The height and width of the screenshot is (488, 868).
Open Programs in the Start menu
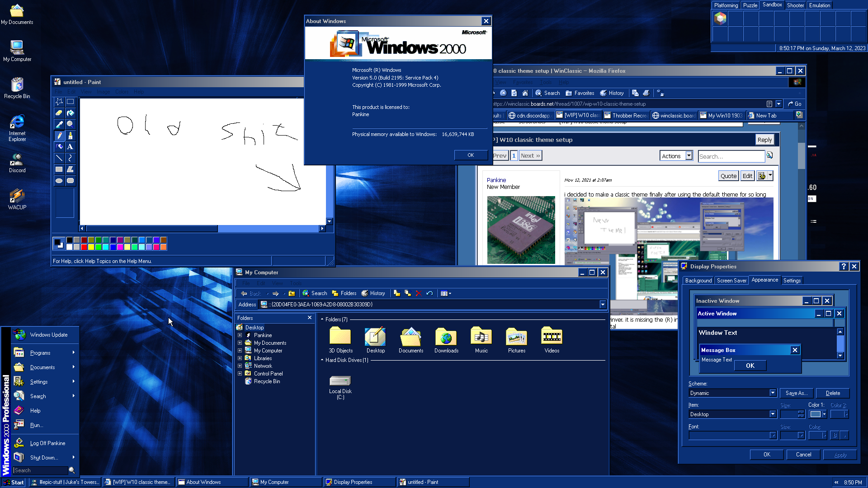(x=45, y=353)
